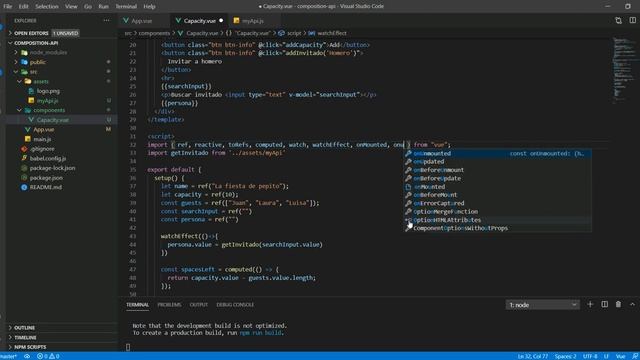Click the unsaved dot on Capacity.vue tab
Viewport: 640px width, 360px height.
(221, 20)
